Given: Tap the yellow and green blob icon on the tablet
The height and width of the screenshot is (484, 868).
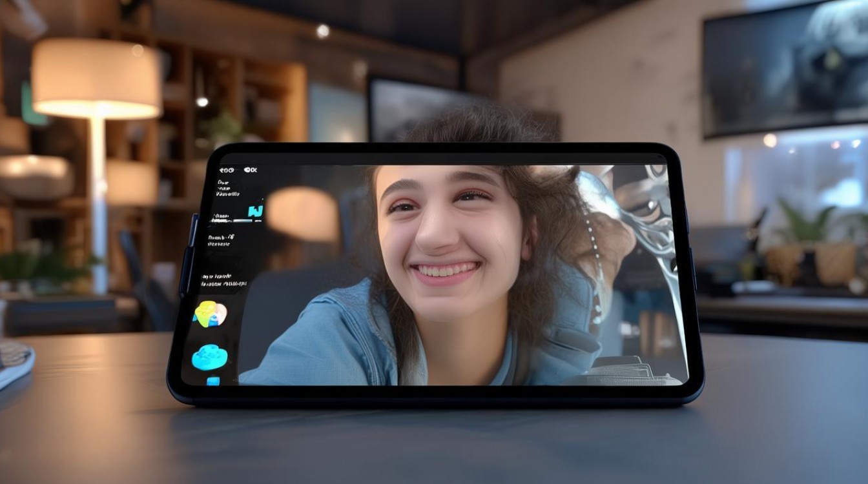Looking at the screenshot, I should [210, 314].
